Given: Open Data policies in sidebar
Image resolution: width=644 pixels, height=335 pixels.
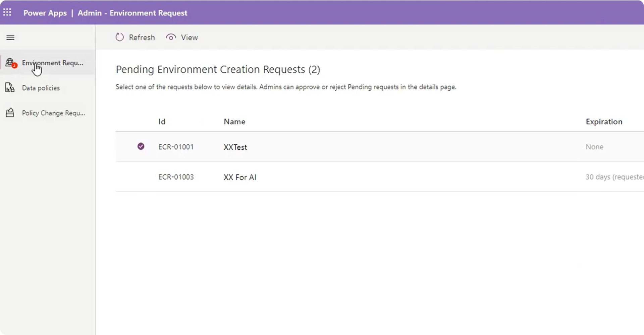Looking at the screenshot, I should pyautogui.click(x=48, y=88).
